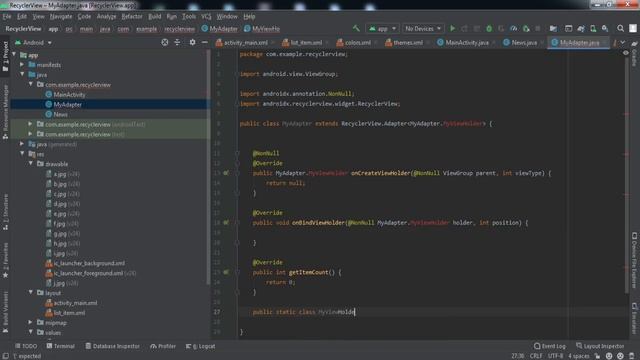This screenshot has width=640, height=360.
Task: Switch to News.java tab
Action: 524,42
